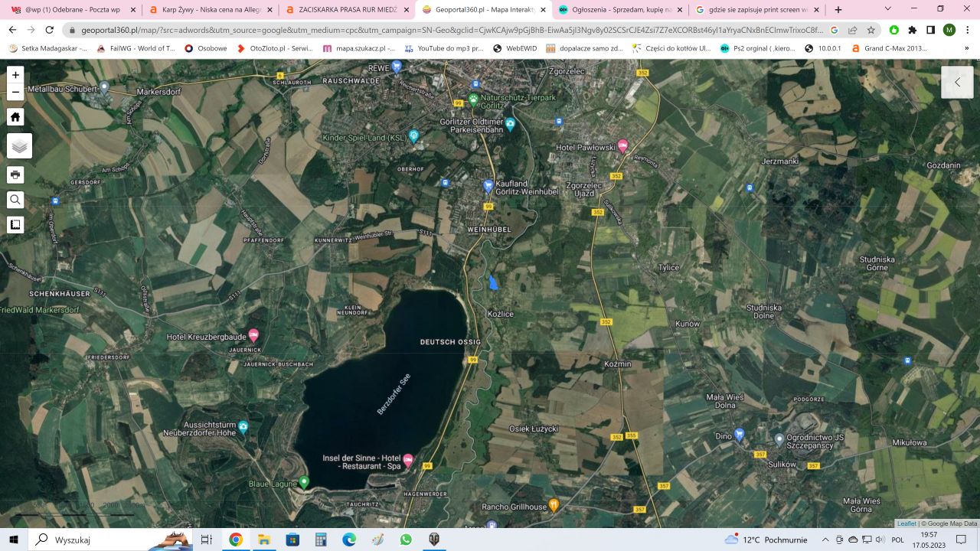This screenshot has width=980, height=551.
Task: Switch to the ZACISKARKA PRASA RUR tab
Action: click(348, 10)
